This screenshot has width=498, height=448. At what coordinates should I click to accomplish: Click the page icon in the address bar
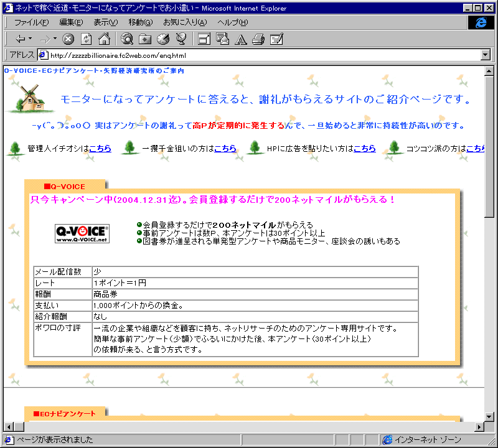click(43, 55)
